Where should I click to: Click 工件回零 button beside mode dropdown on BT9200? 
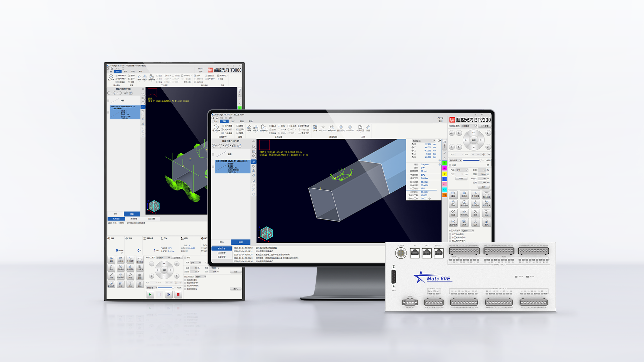point(485,126)
